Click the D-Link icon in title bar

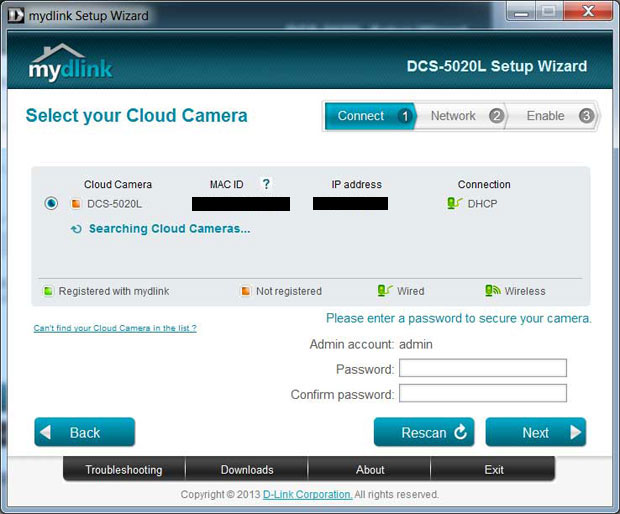(16, 15)
